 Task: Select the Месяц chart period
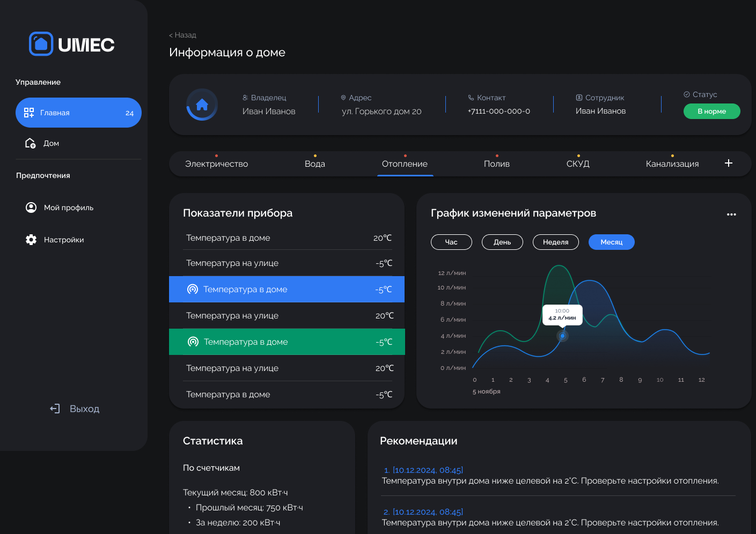(612, 242)
